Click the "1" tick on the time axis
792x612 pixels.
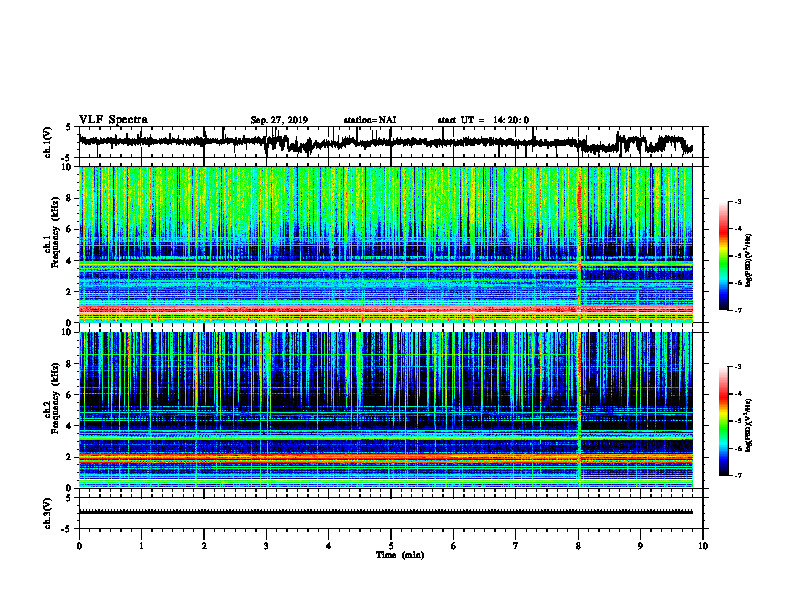click(x=141, y=546)
